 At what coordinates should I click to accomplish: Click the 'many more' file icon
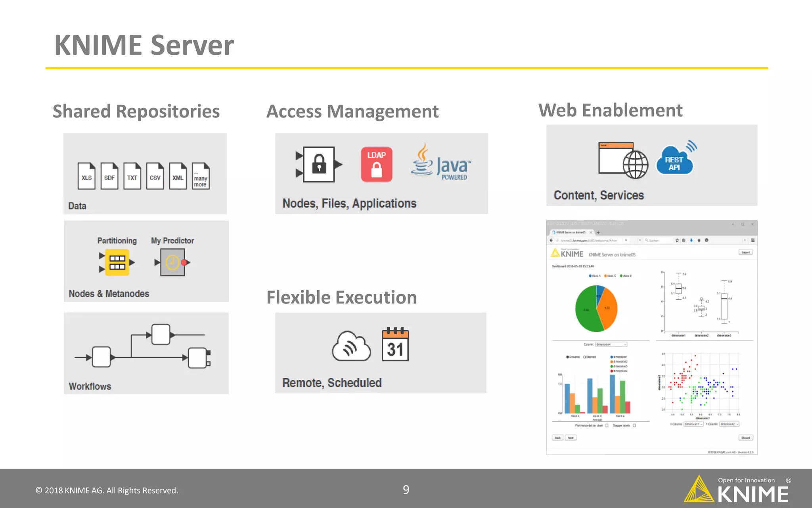pos(201,176)
